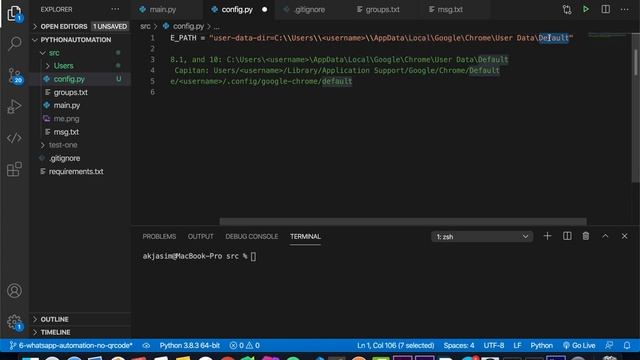Image resolution: width=640 pixels, height=360 pixels.
Task: Click the Explorer more actions ellipsis
Action: coord(116,9)
